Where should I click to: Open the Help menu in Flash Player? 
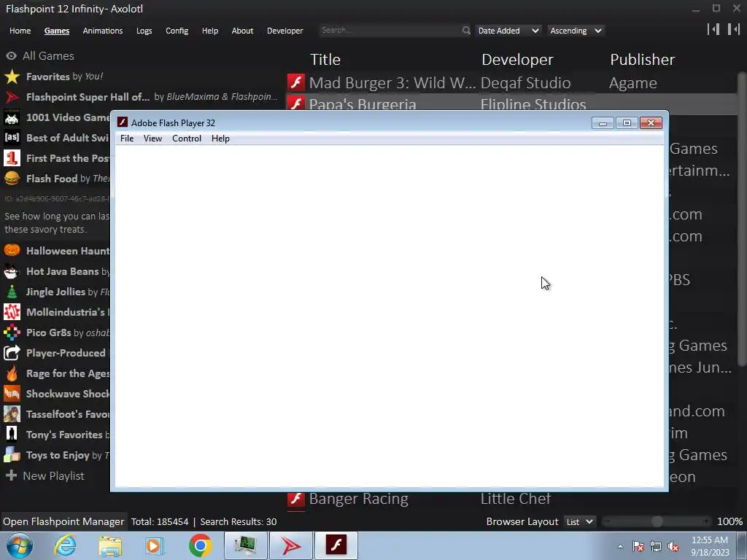click(x=220, y=139)
